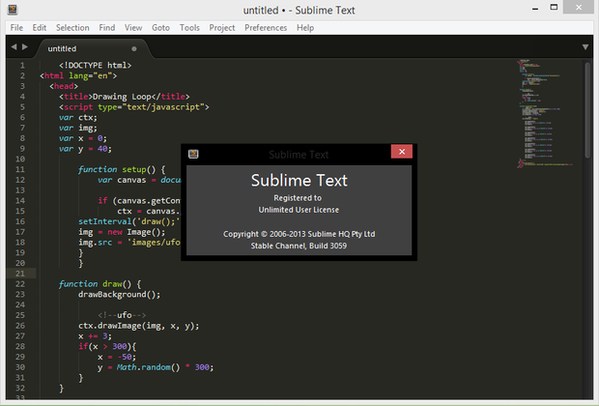Click the "function setup()" line
Viewport: 599px width, 406px height.
[x=122, y=169]
